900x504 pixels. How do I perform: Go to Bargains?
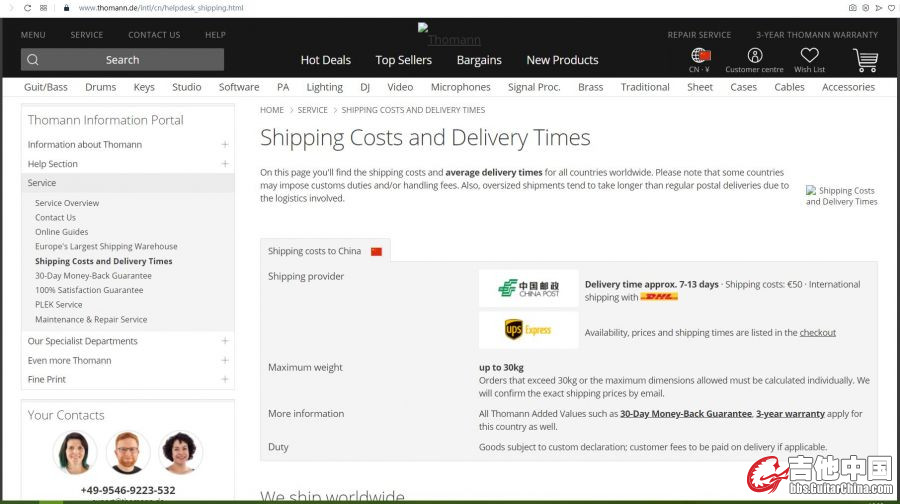point(479,60)
